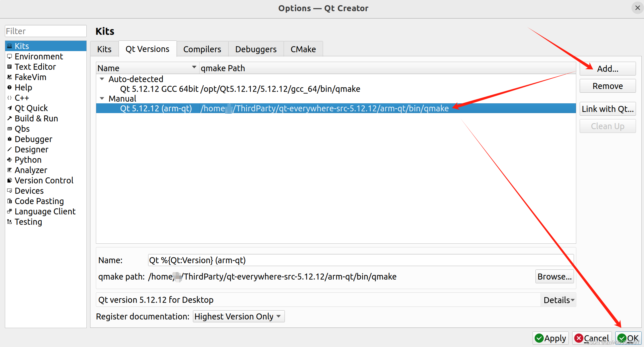Click the Add... button
Screen dimensions: 644x347
(x=608, y=69)
